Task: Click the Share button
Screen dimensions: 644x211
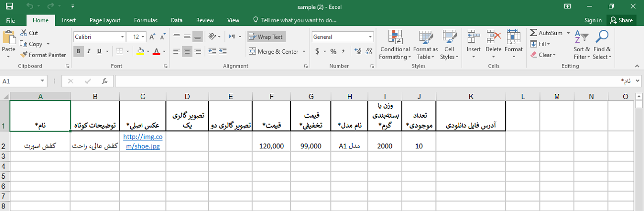Action: (621, 20)
